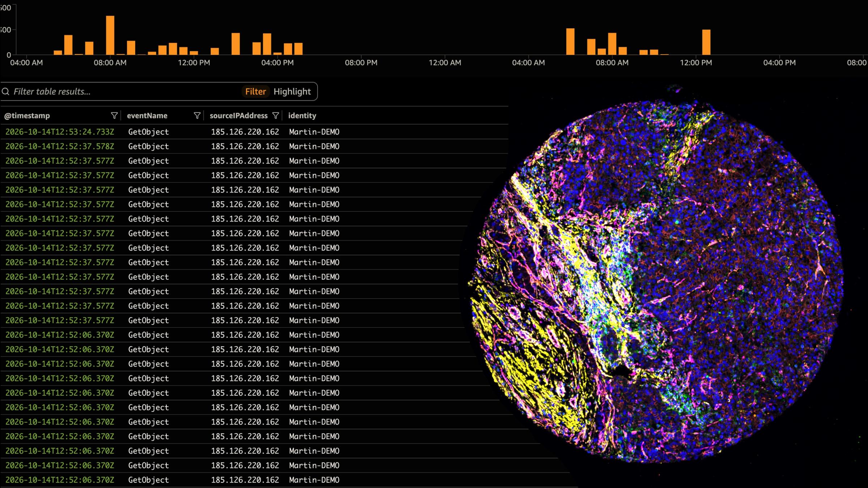Click Martin-DEMO in the 12:53:24.733Z row
Viewport: 868px width, 488px height.
314,132
